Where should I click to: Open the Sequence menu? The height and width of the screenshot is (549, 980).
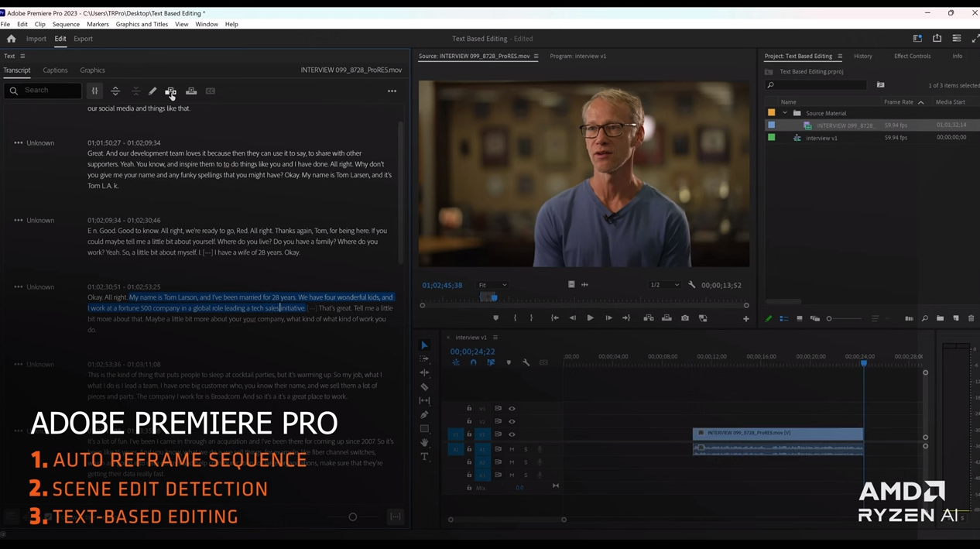(66, 24)
